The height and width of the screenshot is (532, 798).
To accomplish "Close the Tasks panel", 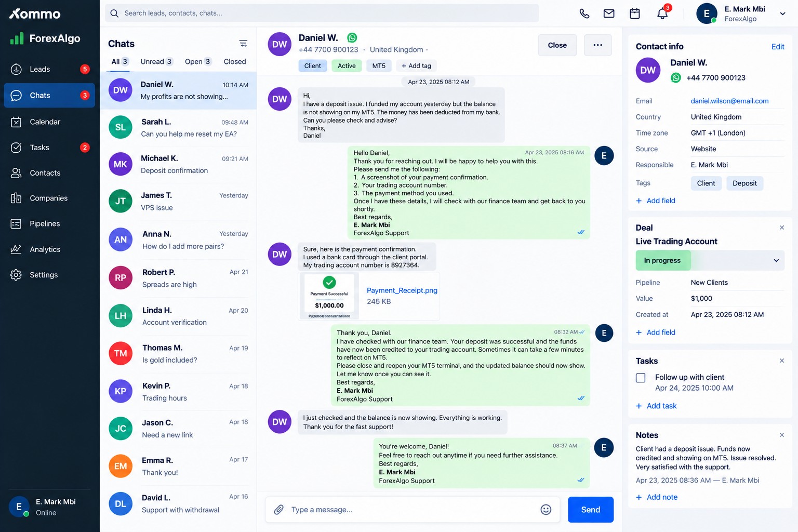I will pos(782,361).
